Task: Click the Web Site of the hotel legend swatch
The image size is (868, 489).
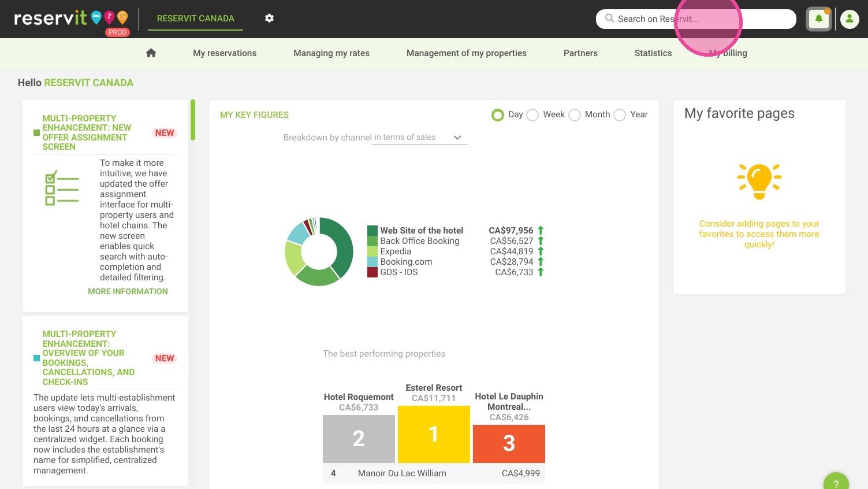Action: click(372, 230)
